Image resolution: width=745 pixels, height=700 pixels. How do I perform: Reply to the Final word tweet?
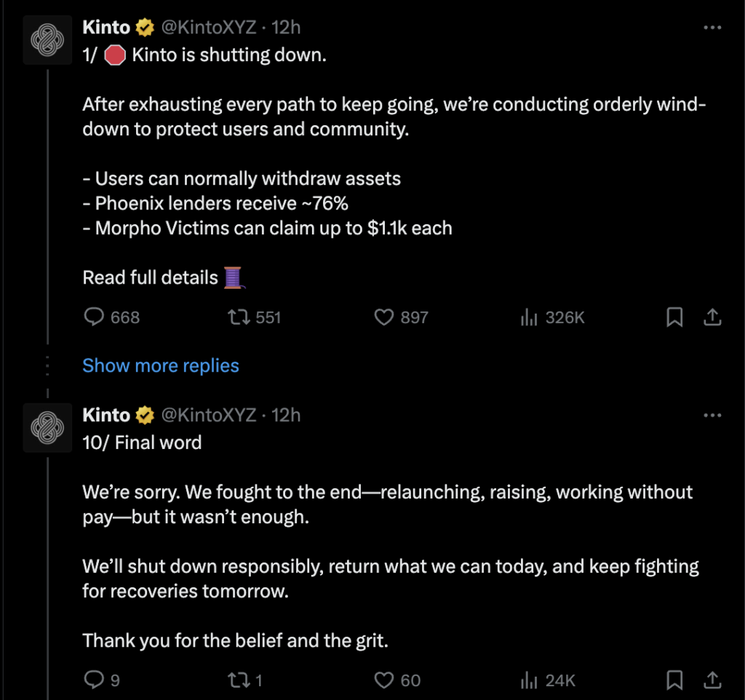(x=95, y=680)
